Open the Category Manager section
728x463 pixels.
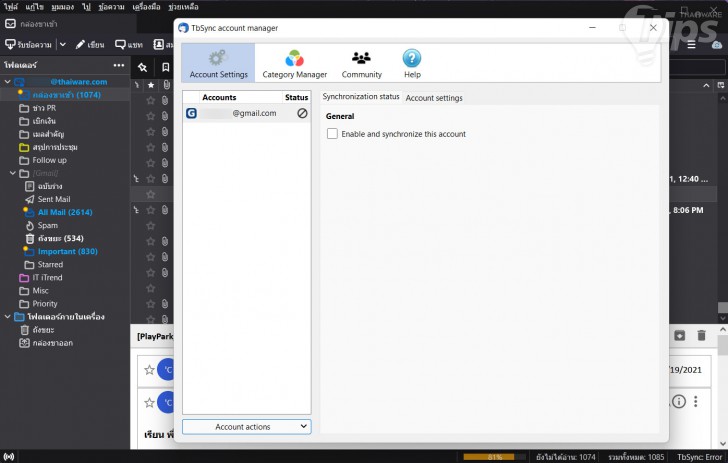pyautogui.click(x=294, y=64)
